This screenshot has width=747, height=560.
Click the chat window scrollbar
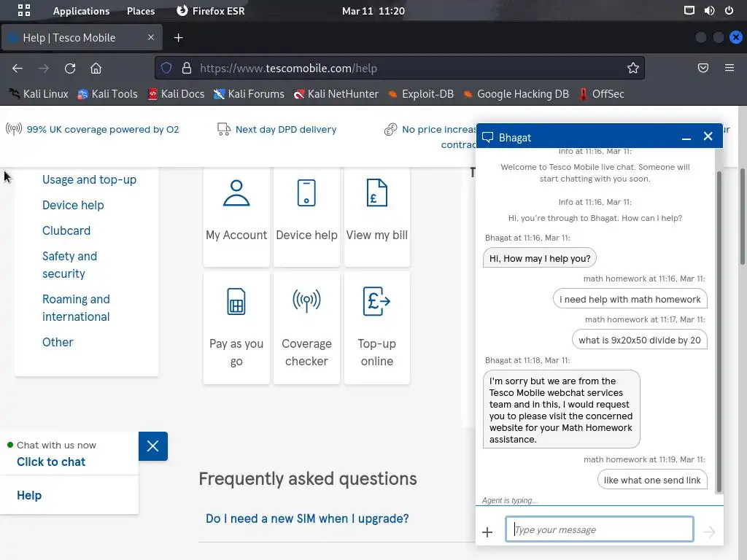(719, 332)
